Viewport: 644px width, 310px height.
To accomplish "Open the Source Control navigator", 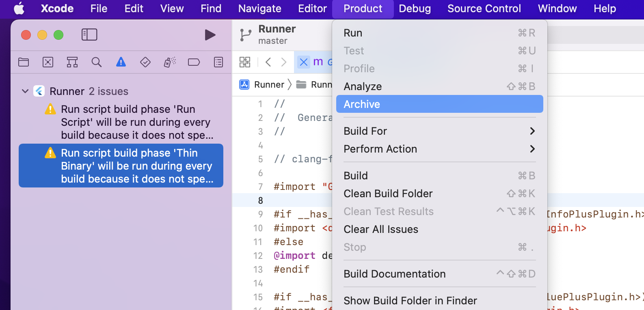I will 48,62.
